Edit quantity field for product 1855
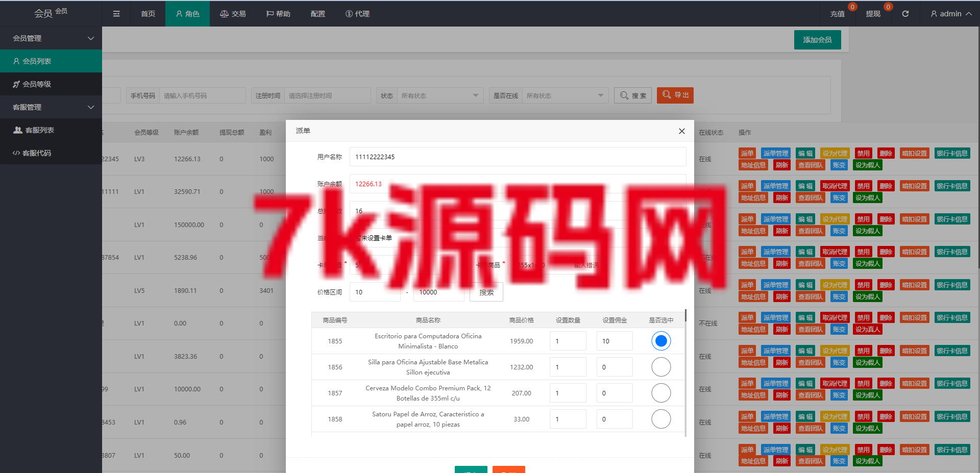This screenshot has height=473, width=980. coord(568,341)
